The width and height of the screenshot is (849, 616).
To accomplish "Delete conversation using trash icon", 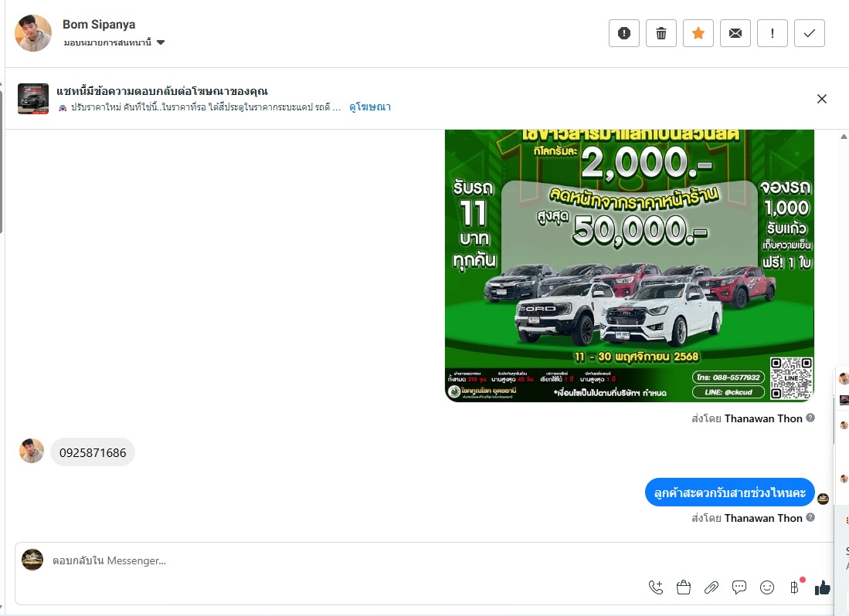I will pos(661,33).
